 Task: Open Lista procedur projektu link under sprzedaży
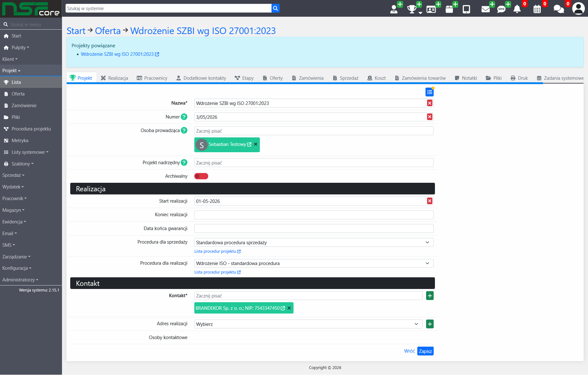click(x=217, y=251)
